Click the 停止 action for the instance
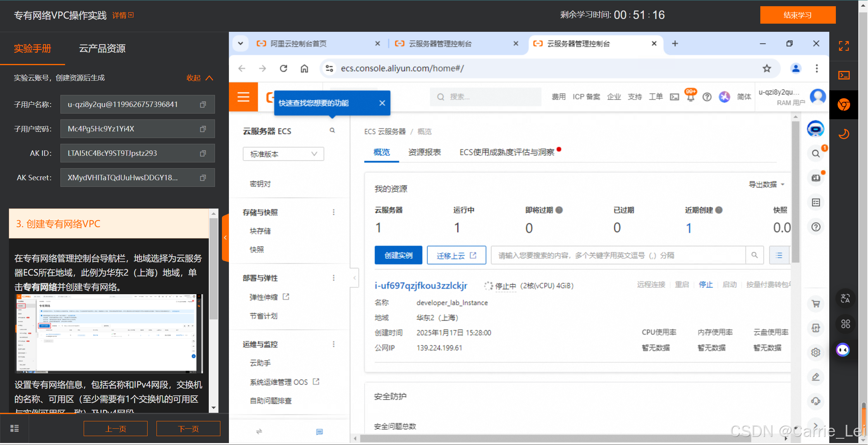This screenshot has height=445, width=868. pyautogui.click(x=705, y=285)
